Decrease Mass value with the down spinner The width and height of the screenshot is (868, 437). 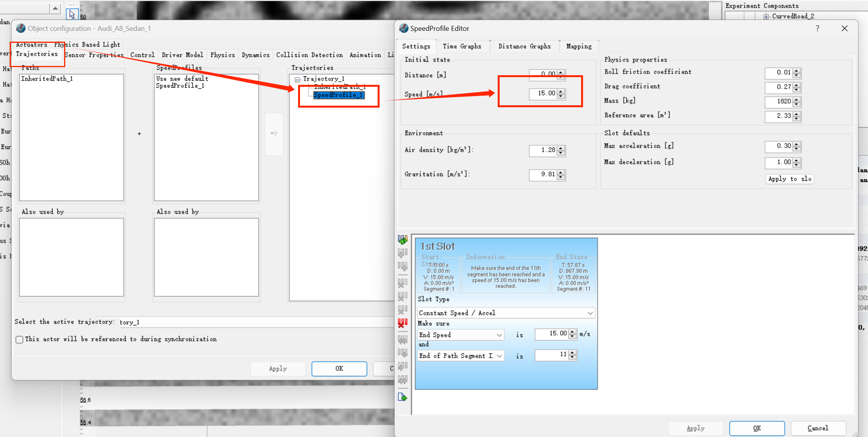coord(797,104)
